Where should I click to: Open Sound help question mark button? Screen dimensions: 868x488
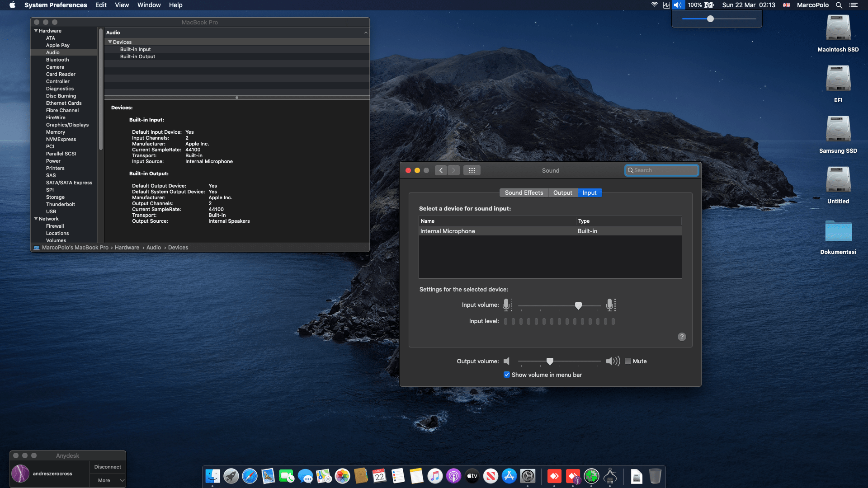click(682, 337)
